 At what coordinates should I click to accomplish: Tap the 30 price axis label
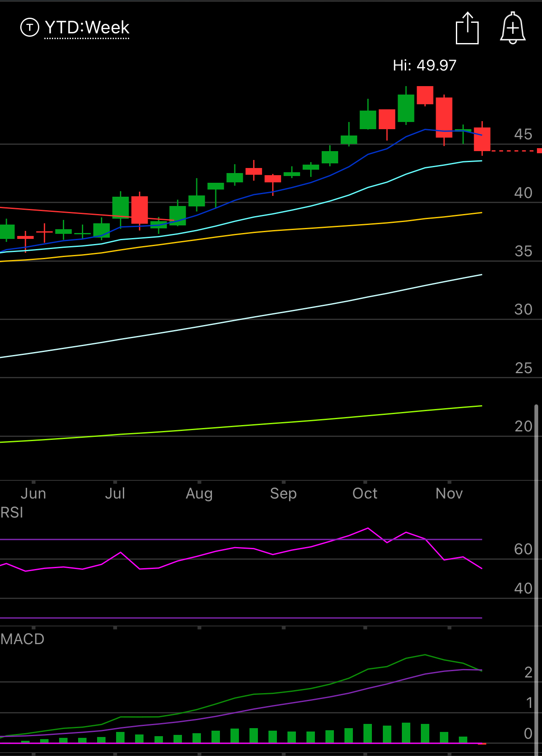point(523,310)
